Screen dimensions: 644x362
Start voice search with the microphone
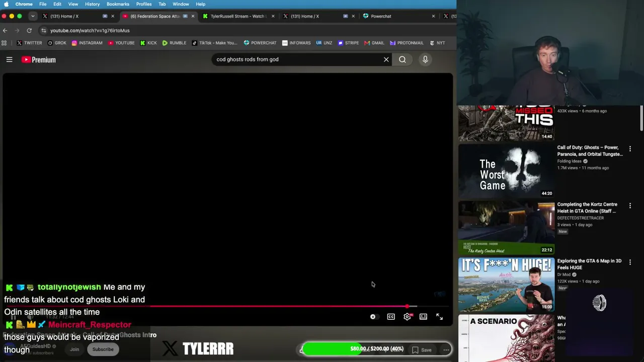pyautogui.click(x=425, y=59)
